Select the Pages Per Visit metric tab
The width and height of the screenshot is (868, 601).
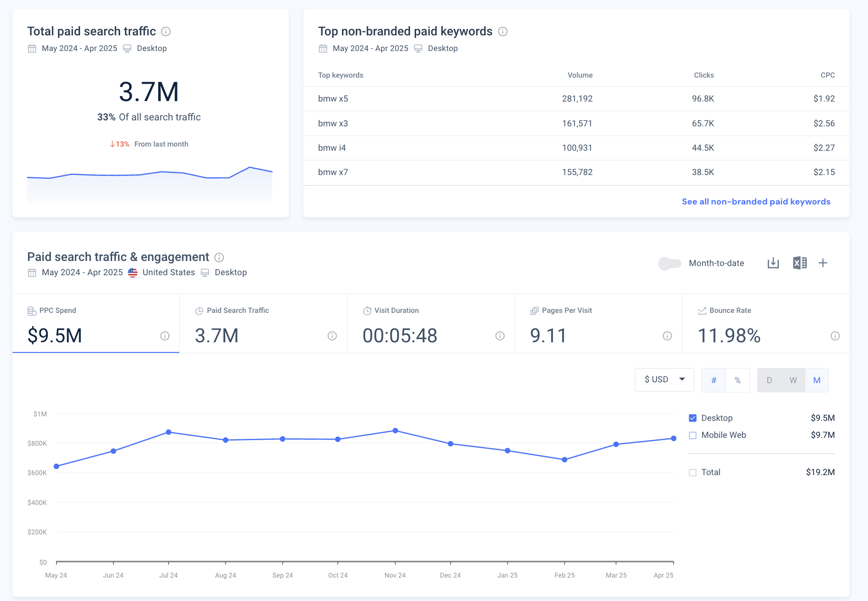(599, 323)
